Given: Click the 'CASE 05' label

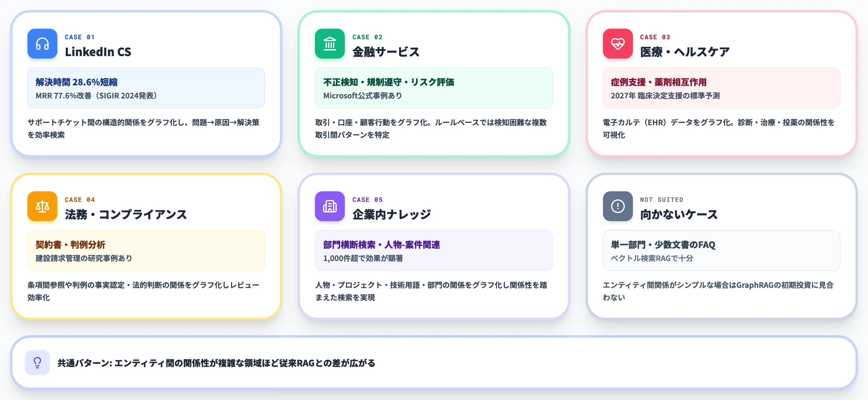Looking at the screenshot, I should pos(367,200).
